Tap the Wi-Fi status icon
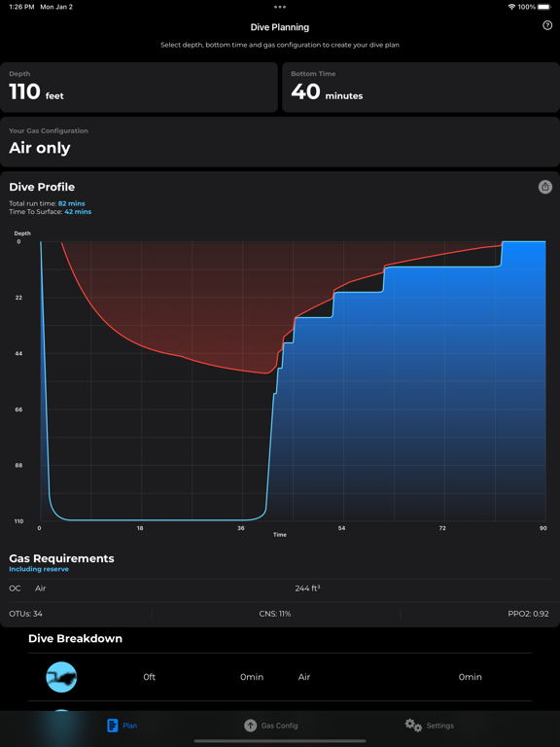Viewport: 560px width, 747px height. tap(511, 7)
